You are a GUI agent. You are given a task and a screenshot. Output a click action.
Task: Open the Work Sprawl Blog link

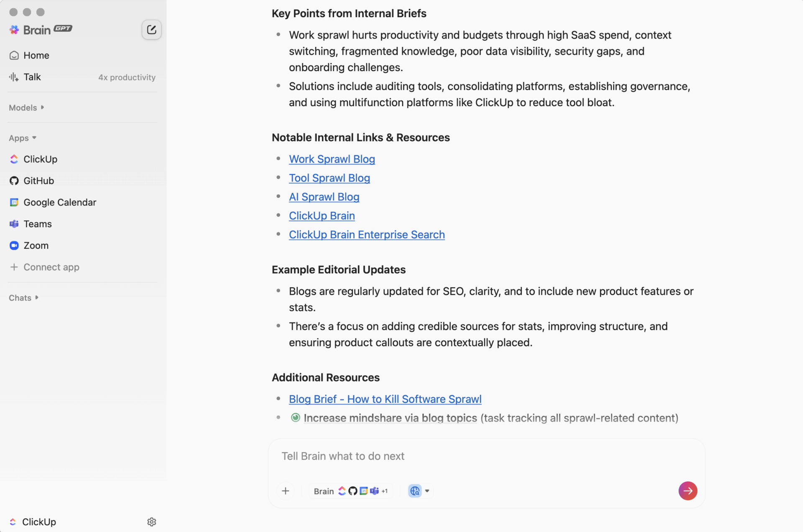coord(332,159)
